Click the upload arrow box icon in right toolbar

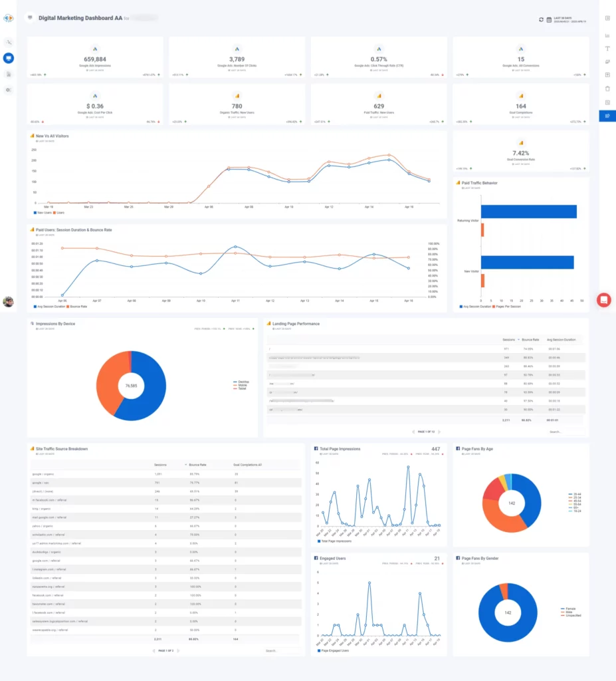coord(607,74)
